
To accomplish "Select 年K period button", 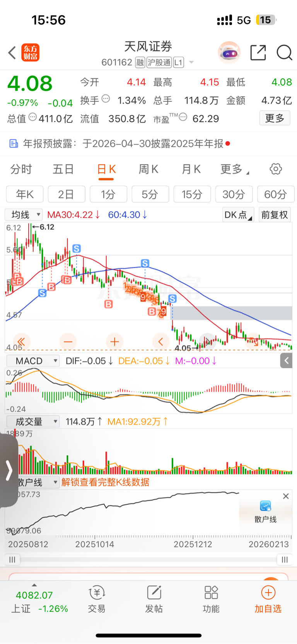I will point(25,194).
